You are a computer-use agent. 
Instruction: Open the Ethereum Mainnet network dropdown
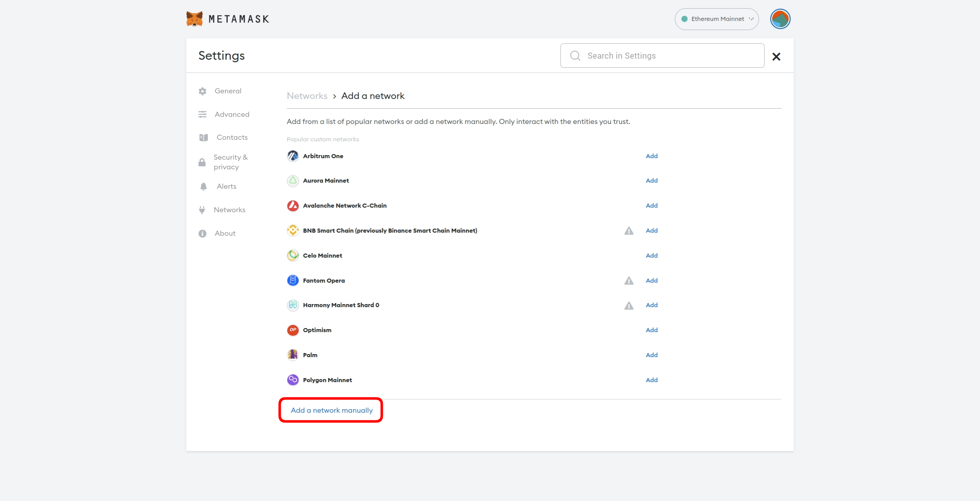tap(717, 19)
